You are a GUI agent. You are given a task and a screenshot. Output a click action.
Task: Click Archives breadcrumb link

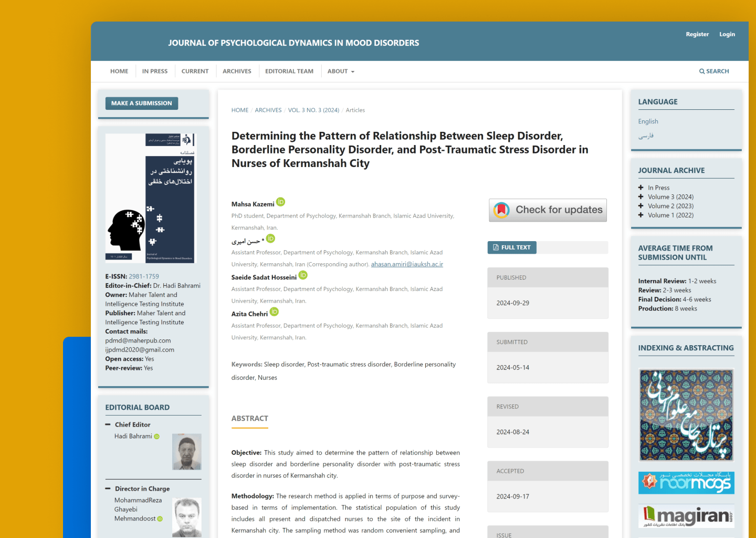(x=268, y=110)
